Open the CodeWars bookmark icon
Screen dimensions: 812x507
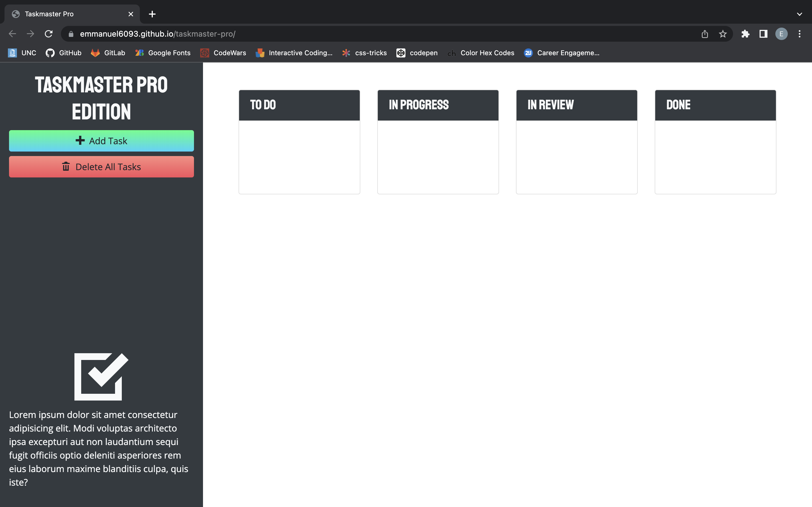(204, 53)
